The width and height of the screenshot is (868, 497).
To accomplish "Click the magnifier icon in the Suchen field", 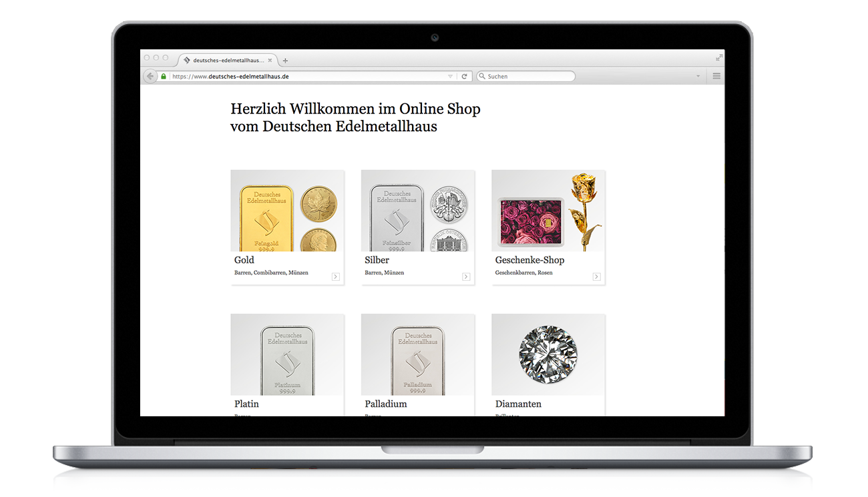I will point(482,76).
